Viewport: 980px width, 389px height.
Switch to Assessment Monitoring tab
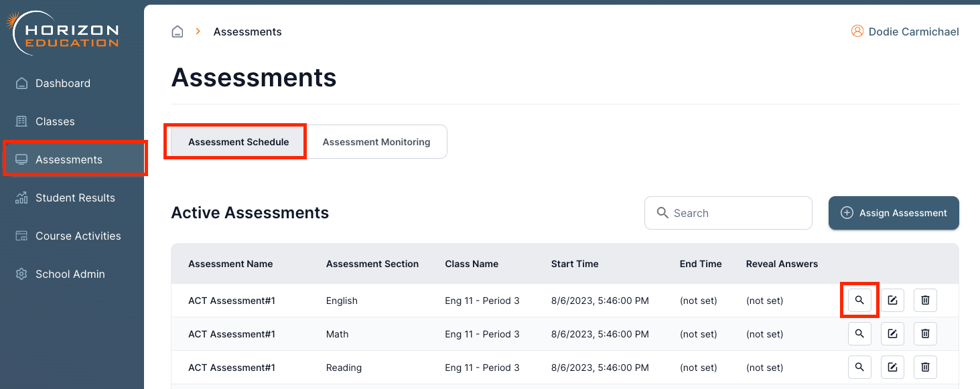pos(376,142)
